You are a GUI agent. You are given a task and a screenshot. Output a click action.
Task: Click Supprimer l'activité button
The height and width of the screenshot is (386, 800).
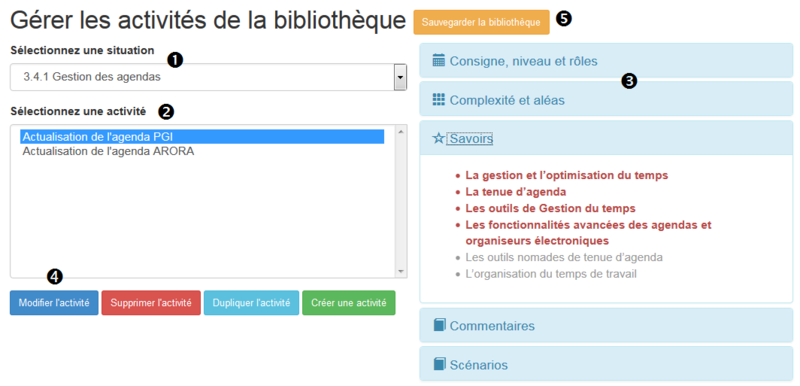(x=151, y=303)
